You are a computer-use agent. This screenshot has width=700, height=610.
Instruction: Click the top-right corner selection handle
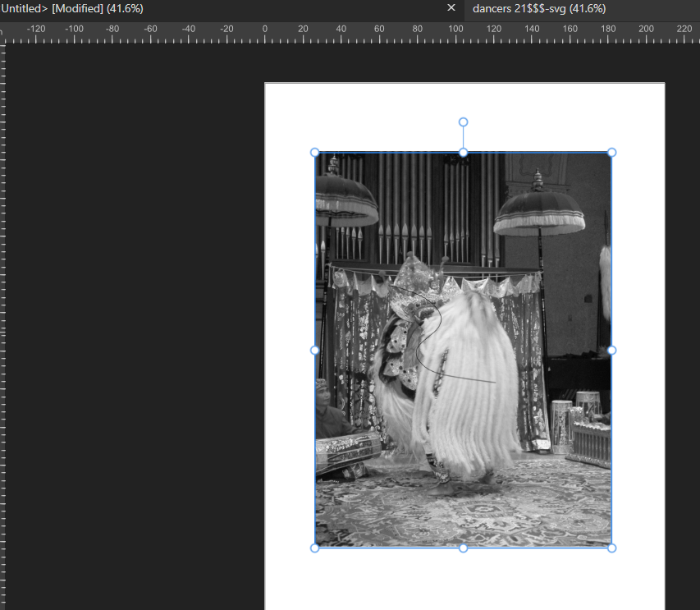(611, 152)
